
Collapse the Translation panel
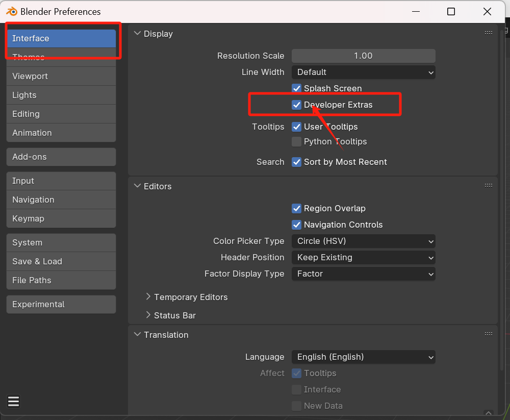138,335
